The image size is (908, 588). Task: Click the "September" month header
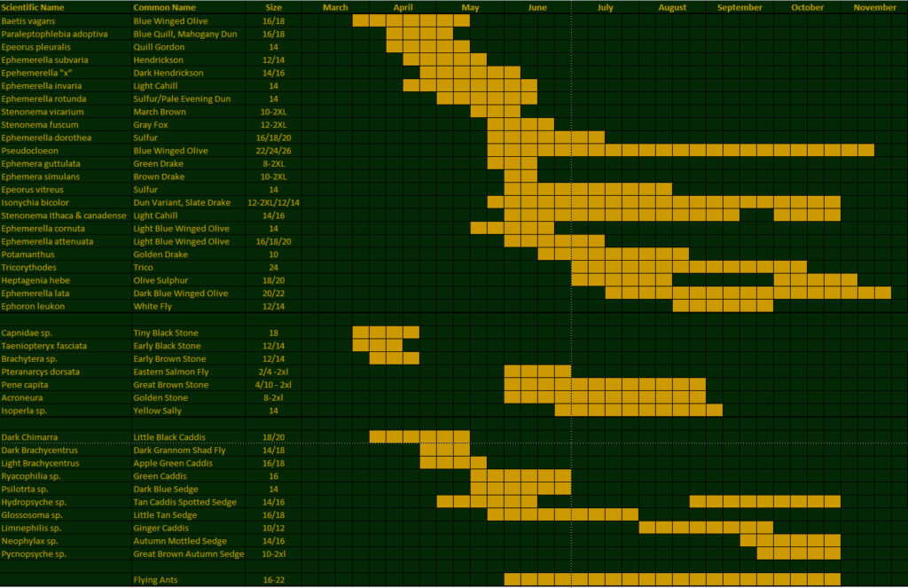pos(740,7)
